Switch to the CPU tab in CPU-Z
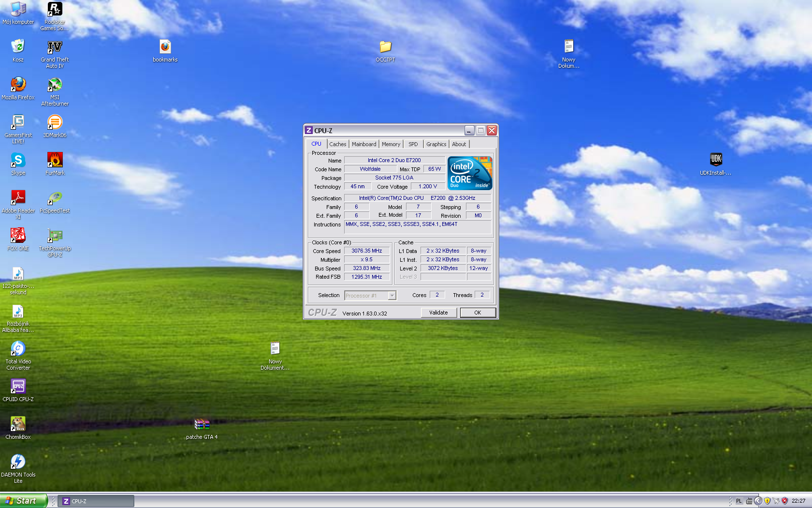This screenshot has width=812, height=508. coord(316,144)
